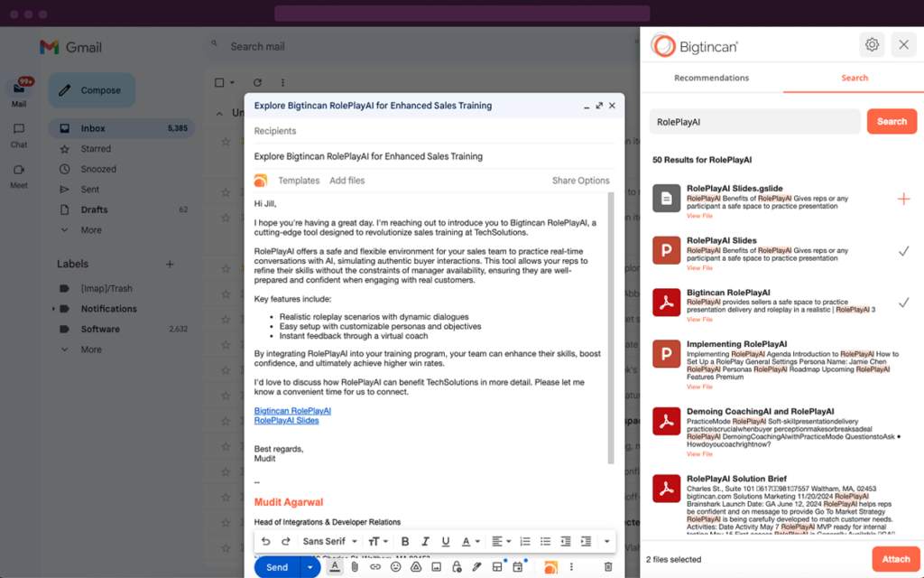The height and width of the screenshot is (578, 924).
Task: Click the RolePlayAI search input field
Action: [x=755, y=122]
